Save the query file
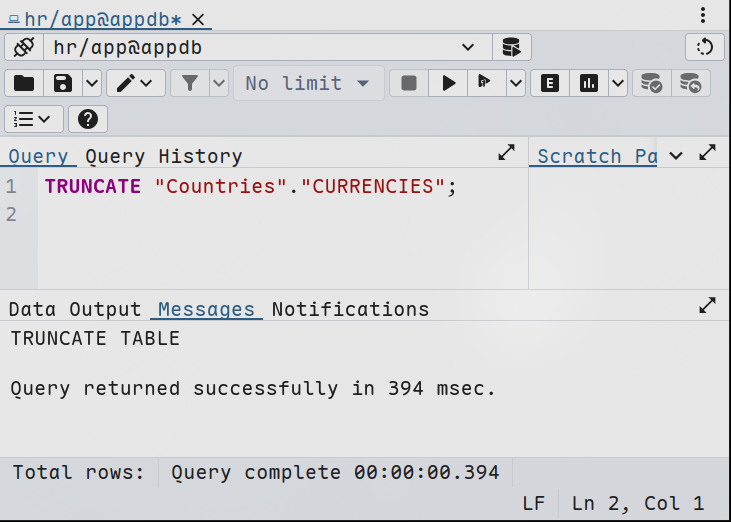The width and height of the screenshot is (731, 522). point(62,83)
